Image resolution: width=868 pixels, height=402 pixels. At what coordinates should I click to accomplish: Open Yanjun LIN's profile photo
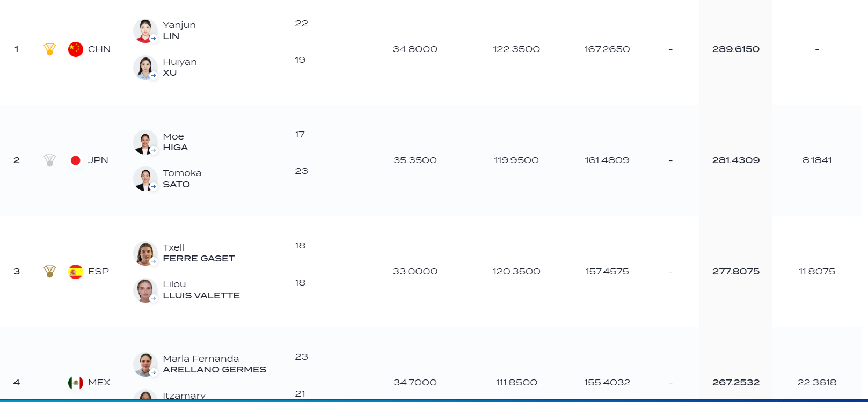145,31
